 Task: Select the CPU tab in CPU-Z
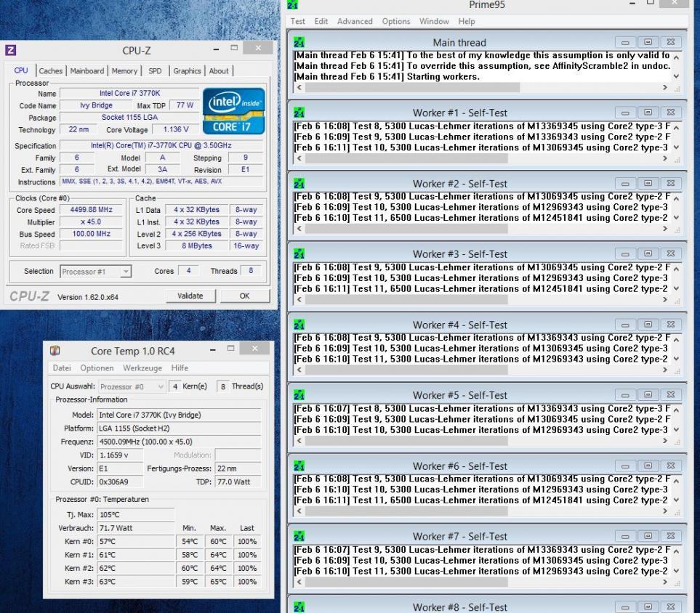pos(21,70)
